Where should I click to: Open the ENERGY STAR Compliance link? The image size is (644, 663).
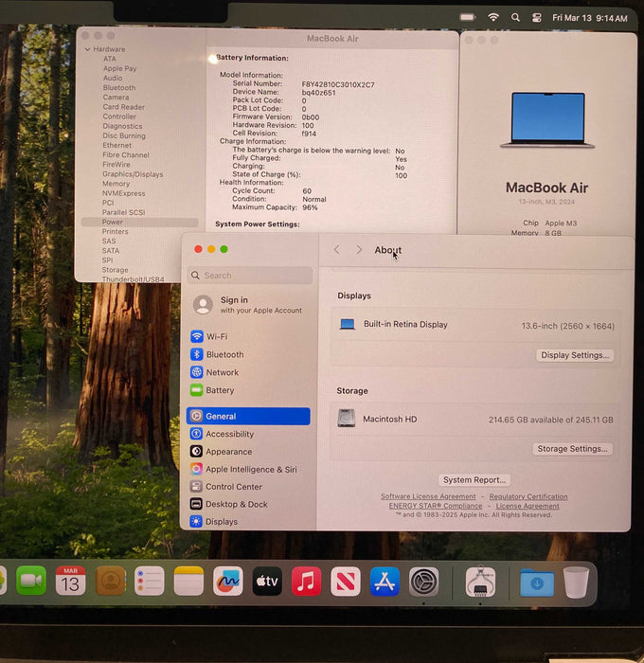pos(435,506)
